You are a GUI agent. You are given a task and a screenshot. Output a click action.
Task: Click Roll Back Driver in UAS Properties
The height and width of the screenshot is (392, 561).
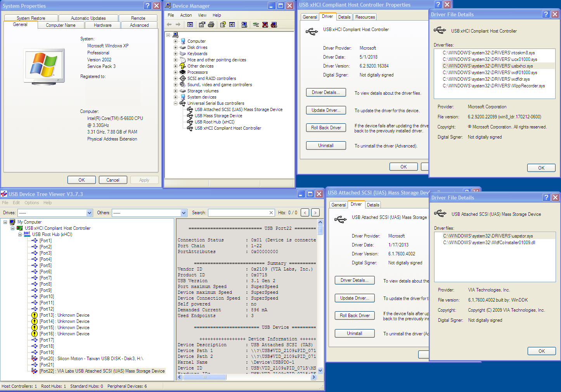click(355, 316)
